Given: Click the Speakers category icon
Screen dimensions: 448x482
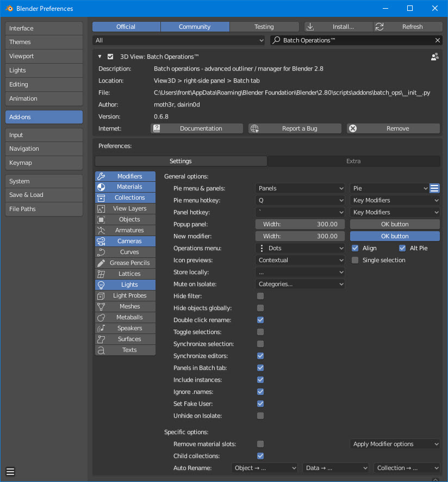Looking at the screenshot, I should pos(101,328).
